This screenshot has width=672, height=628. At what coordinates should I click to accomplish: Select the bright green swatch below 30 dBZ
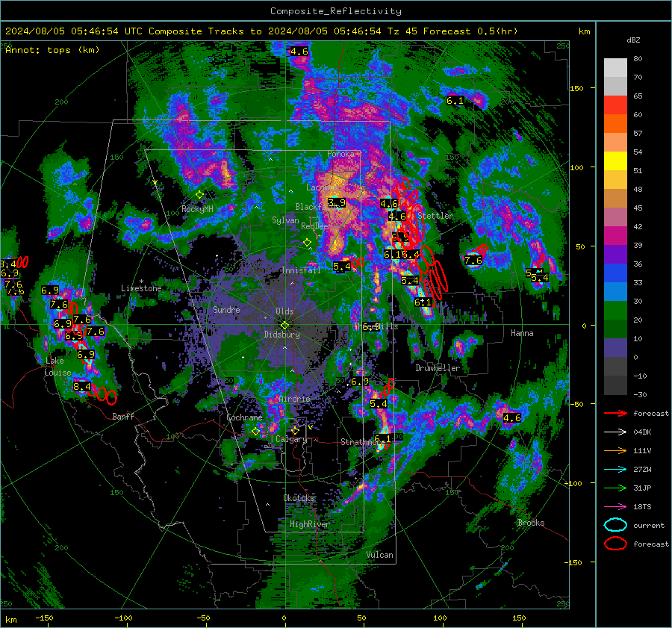point(615,310)
